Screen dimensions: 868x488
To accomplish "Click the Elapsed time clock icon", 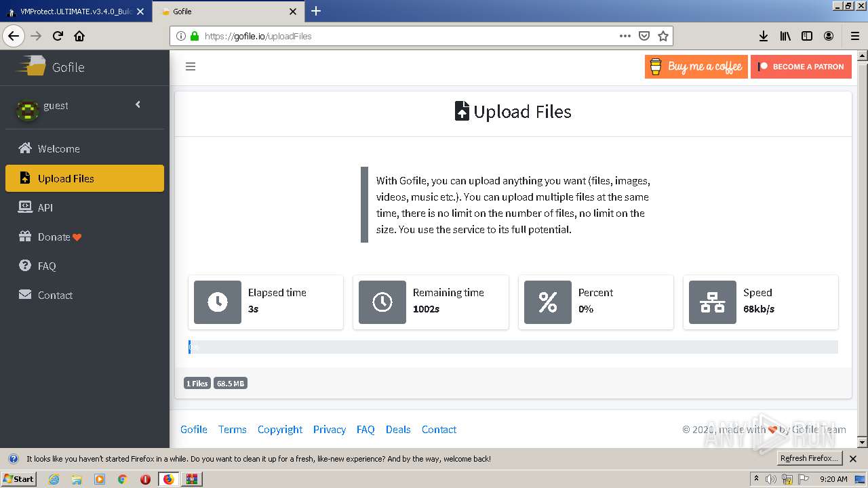I will pos(218,302).
